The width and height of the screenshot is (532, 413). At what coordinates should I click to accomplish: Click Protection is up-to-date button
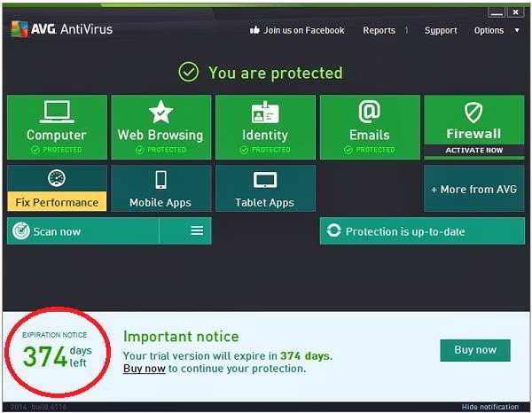click(422, 231)
